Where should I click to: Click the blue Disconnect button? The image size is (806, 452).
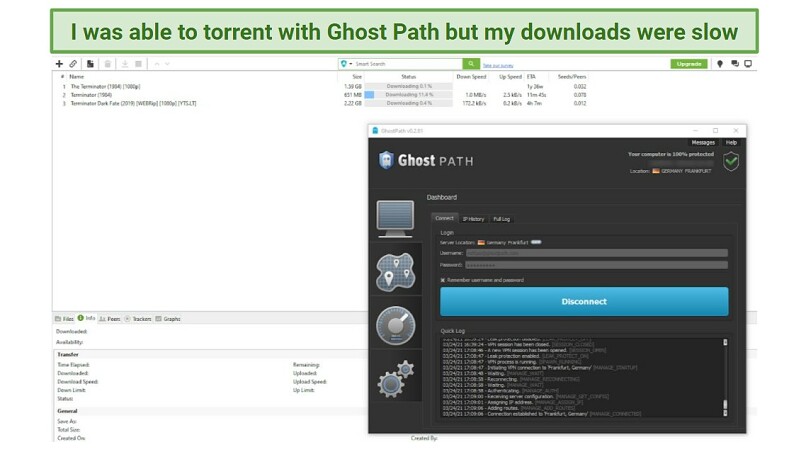[584, 301]
